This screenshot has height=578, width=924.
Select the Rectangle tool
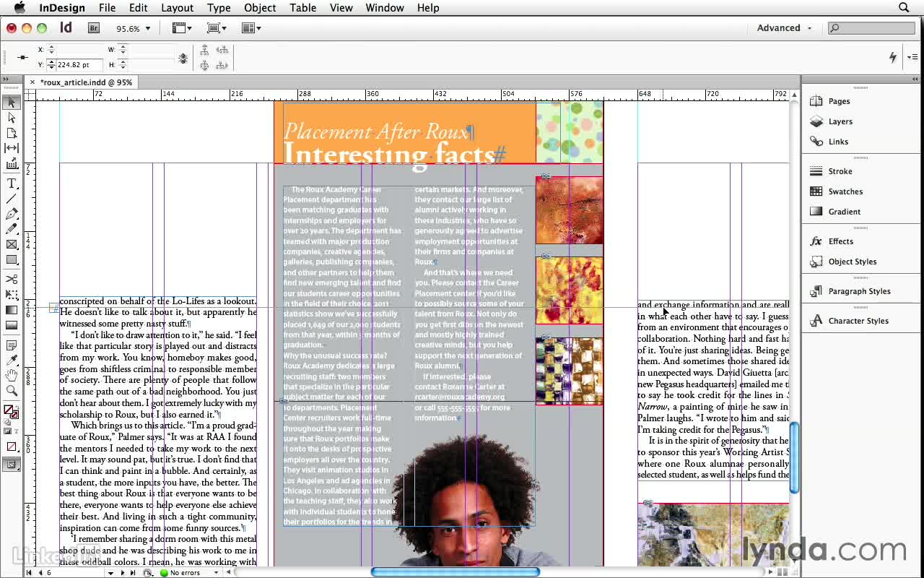[x=12, y=259]
